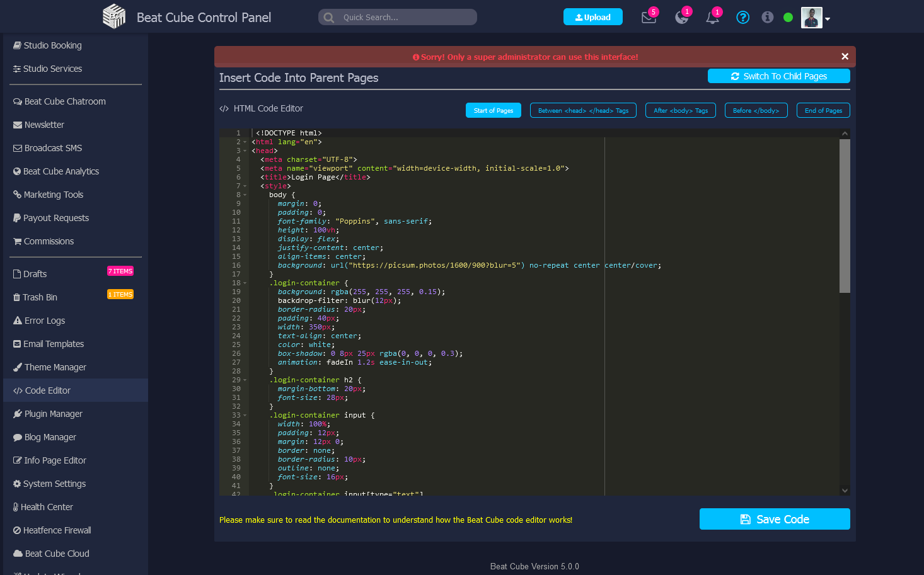The image size is (924, 575).
Task: Click the Beat Cube Cloud icon
Action: point(17,553)
